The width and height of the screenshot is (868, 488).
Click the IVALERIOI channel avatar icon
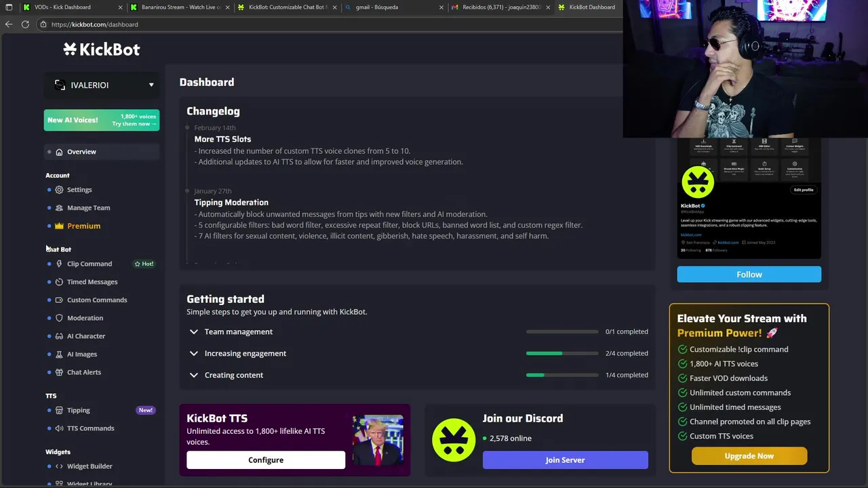coord(60,85)
